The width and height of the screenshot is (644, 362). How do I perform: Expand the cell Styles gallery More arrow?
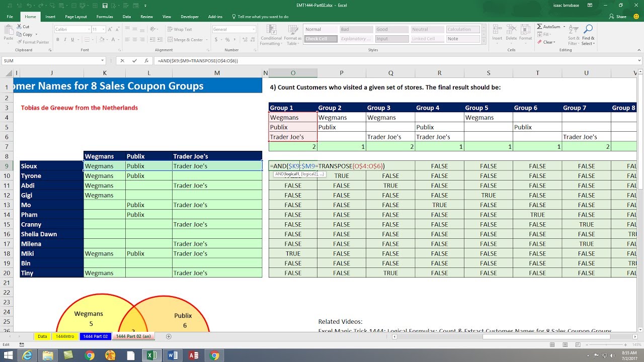point(484,42)
